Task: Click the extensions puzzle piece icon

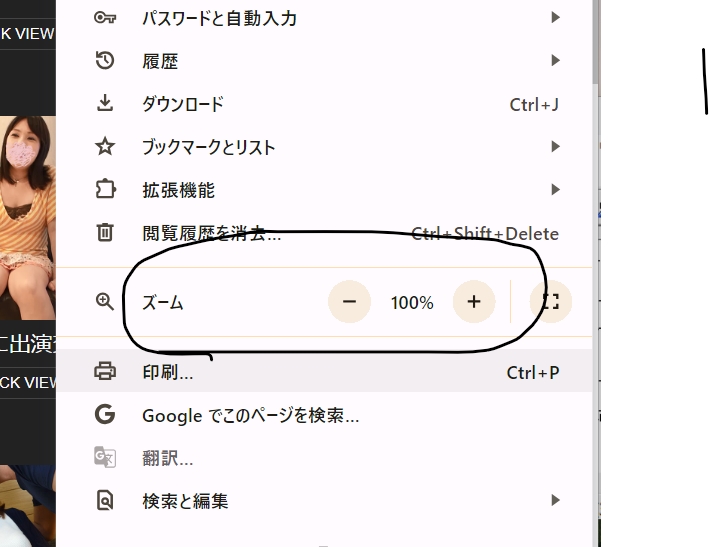Action: click(x=105, y=190)
